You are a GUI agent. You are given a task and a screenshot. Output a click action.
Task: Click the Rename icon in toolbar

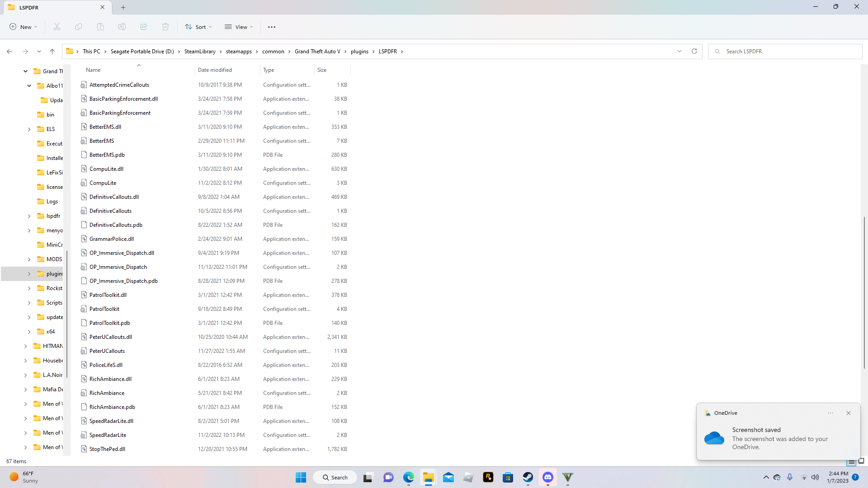(122, 27)
